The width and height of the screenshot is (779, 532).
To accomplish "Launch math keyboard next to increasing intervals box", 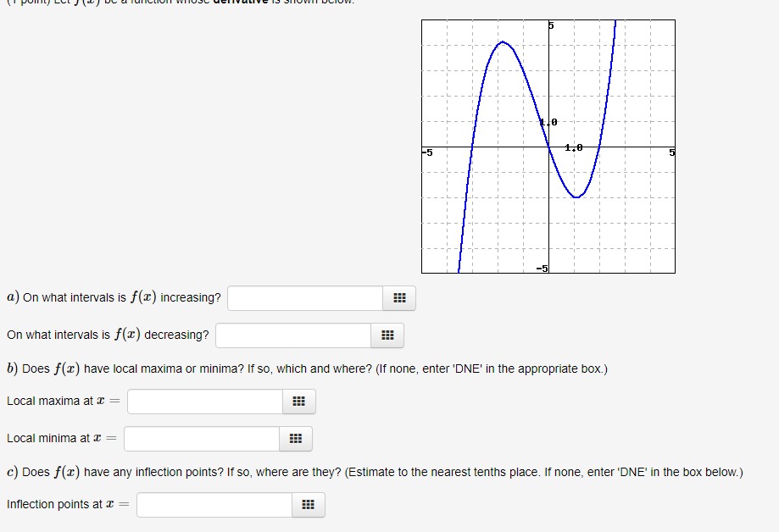I will [x=398, y=298].
